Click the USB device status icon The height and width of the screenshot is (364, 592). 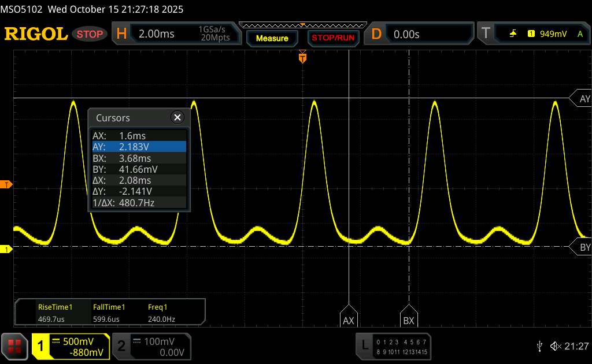click(539, 346)
